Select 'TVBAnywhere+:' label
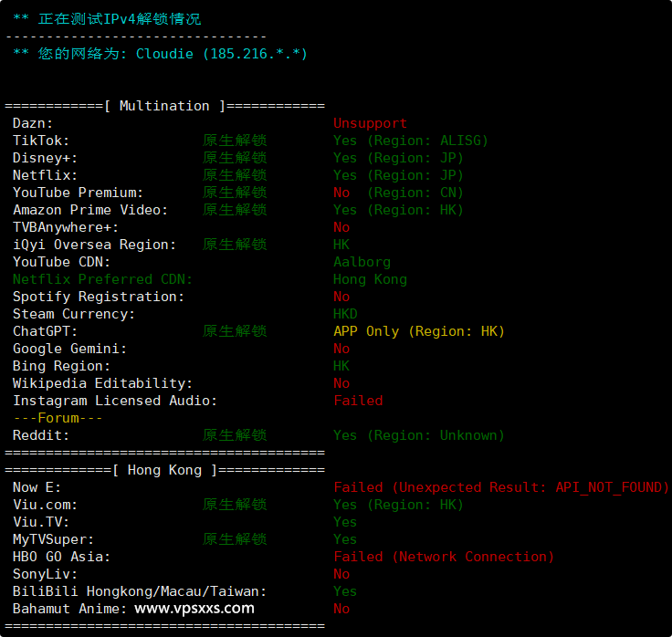The width and height of the screenshot is (672, 637). pyautogui.click(x=65, y=227)
